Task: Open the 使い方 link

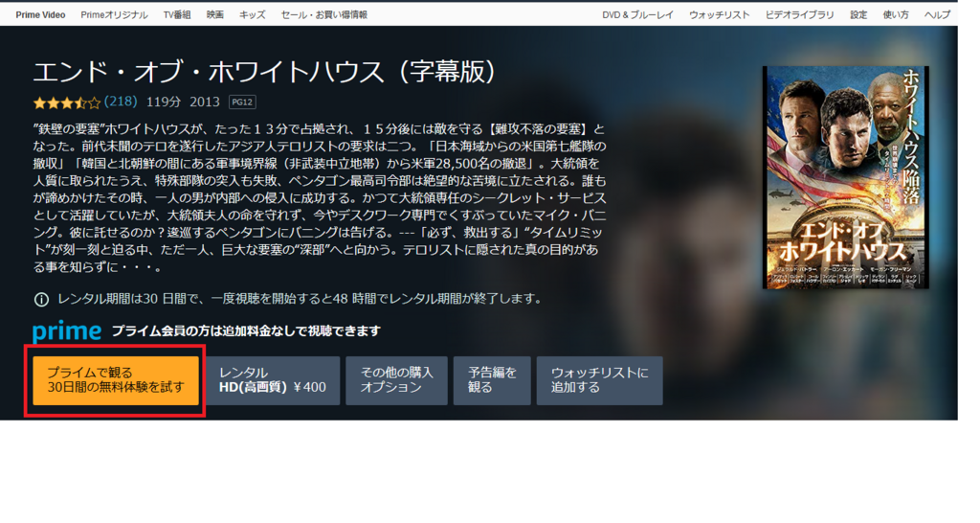Action: [x=896, y=15]
